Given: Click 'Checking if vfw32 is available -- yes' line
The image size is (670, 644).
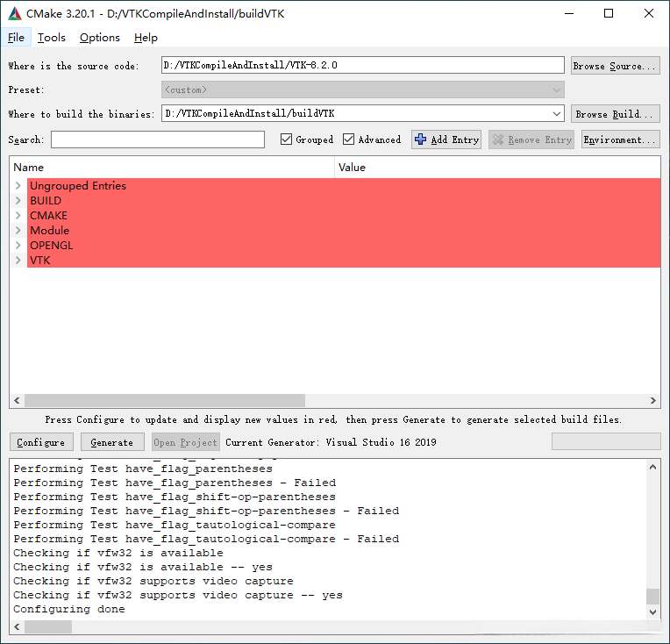Looking at the screenshot, I should (143, 567).
